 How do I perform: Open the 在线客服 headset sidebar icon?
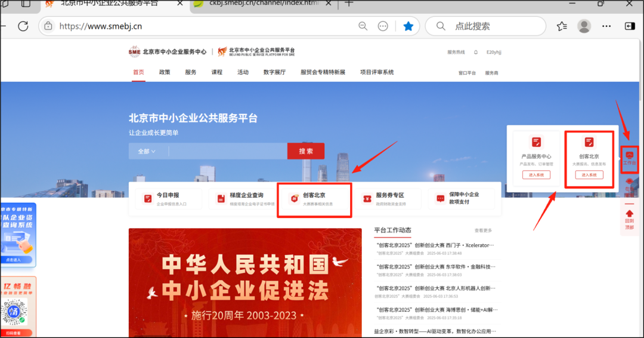click(629, 187)
